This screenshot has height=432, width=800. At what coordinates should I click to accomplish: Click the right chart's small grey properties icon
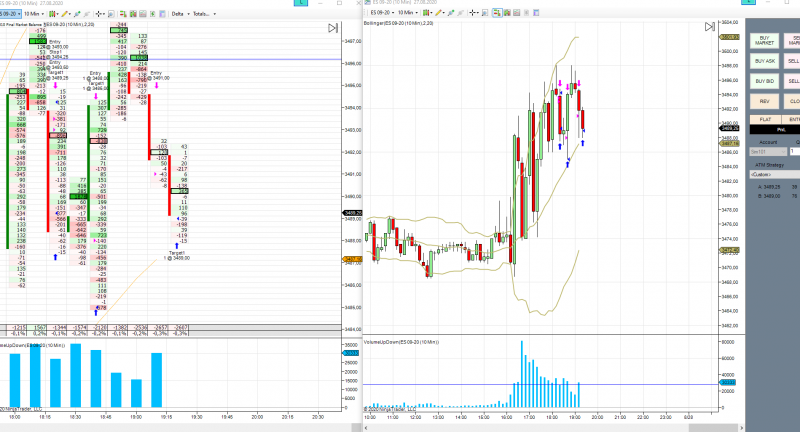tap(527, 12)
